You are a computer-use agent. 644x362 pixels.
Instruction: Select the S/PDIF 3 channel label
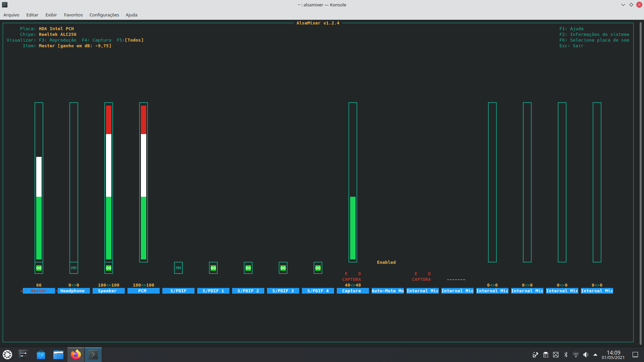pos(283,291)
